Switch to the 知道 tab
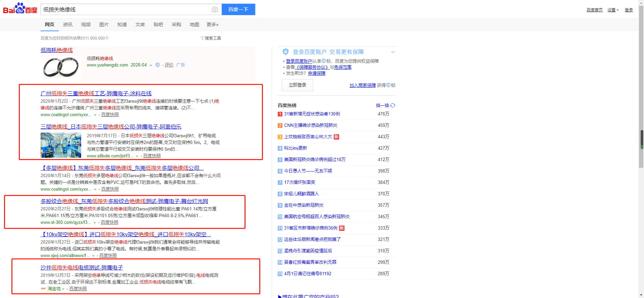The image size is (644, 298). [122, 24]
